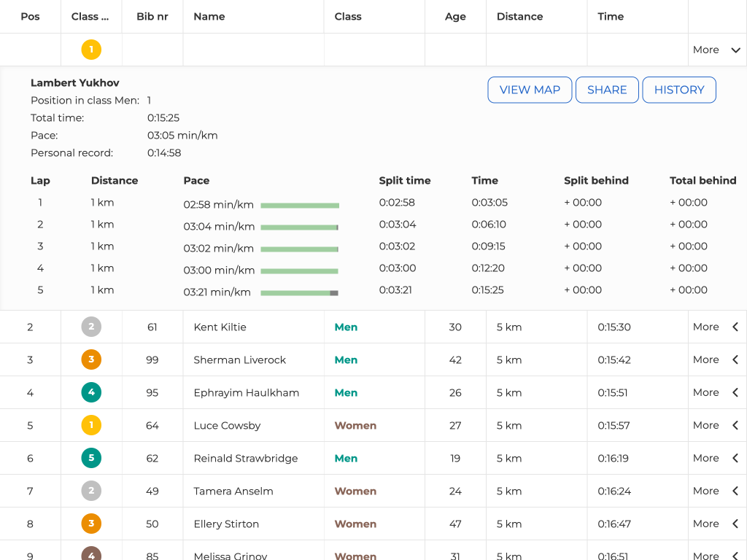The height and width of the screenshot is (560, 747).
Task: Click Ephrayim Haulkham's teal rank 4 badge
Action: coord(91,392)
